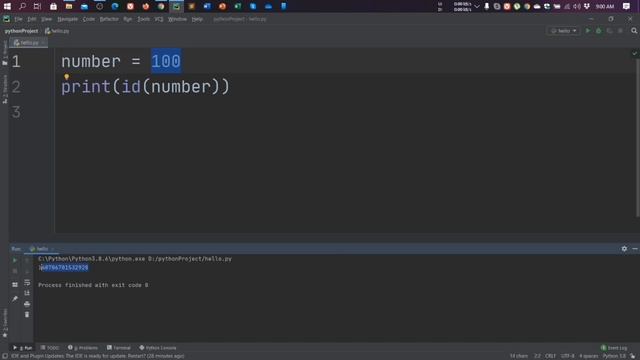Click the Stop icon in top toolbar

620,31
